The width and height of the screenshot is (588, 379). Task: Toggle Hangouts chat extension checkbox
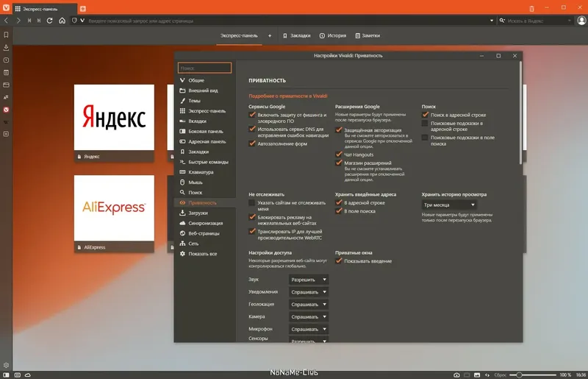(x=339, y=155)
